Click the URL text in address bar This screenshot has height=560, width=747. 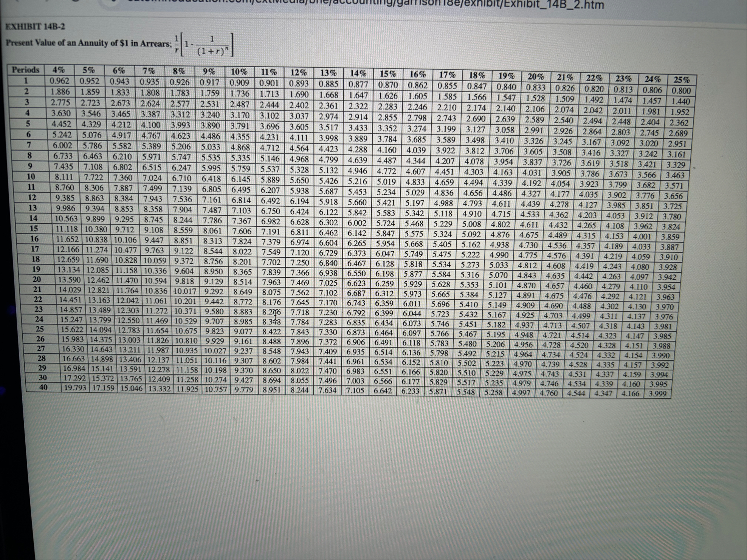[416, 5]
